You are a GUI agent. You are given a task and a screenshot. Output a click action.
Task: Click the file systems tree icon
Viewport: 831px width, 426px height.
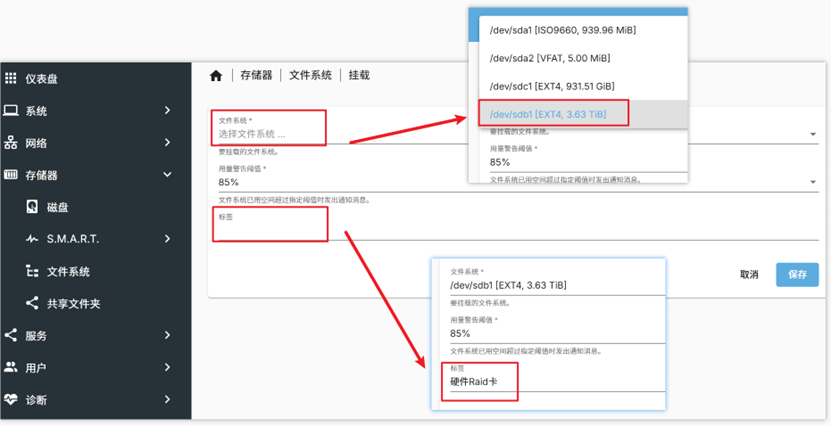32,271
